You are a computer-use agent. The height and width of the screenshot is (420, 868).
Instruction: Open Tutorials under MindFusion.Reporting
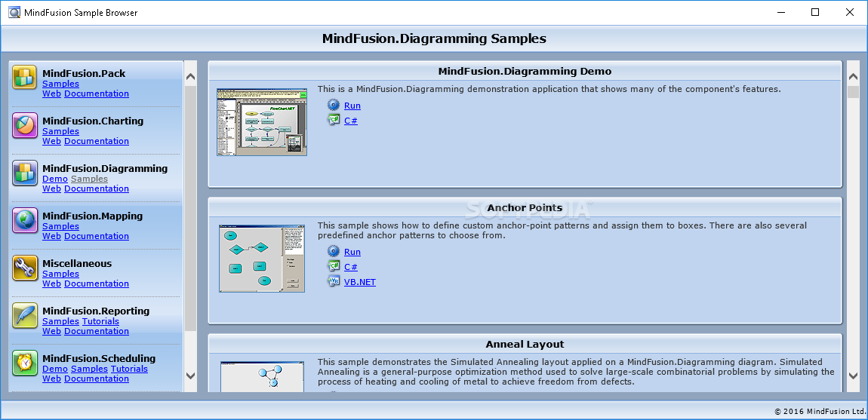(100, 321)
